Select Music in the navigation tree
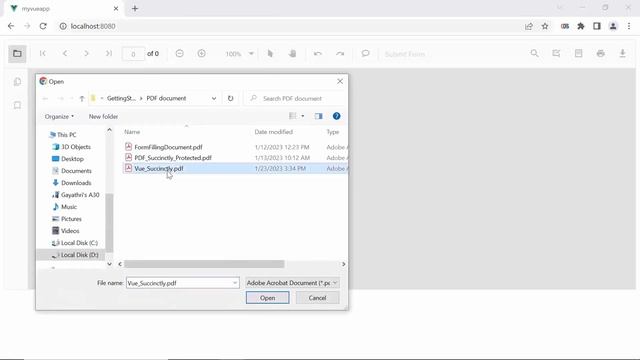The width and height of the screenshot is (640, 360). pyautogui.click(x=64, y=207)
